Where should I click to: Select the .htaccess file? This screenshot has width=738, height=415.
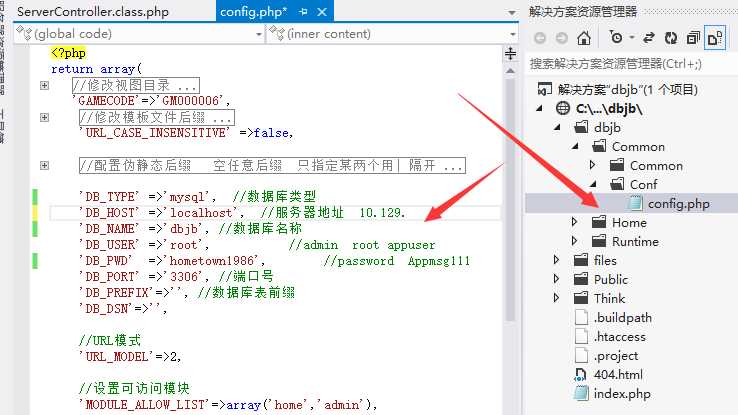click(619, 336)
